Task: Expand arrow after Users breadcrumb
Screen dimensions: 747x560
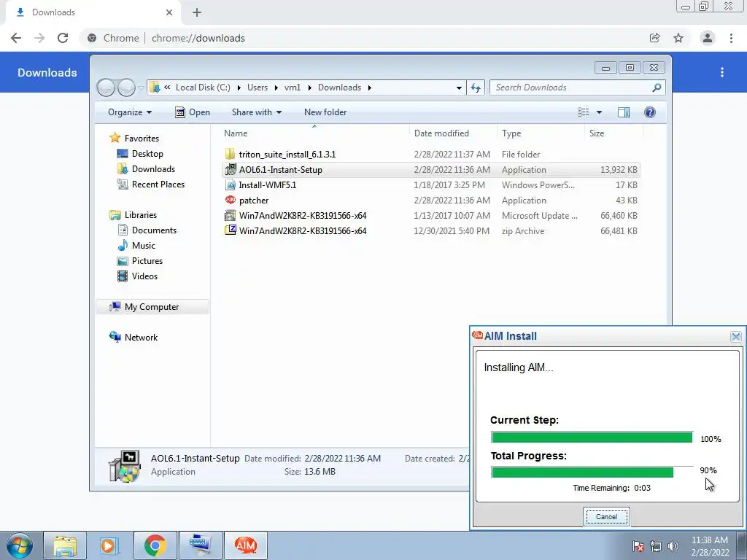Action: click(276, 87)
